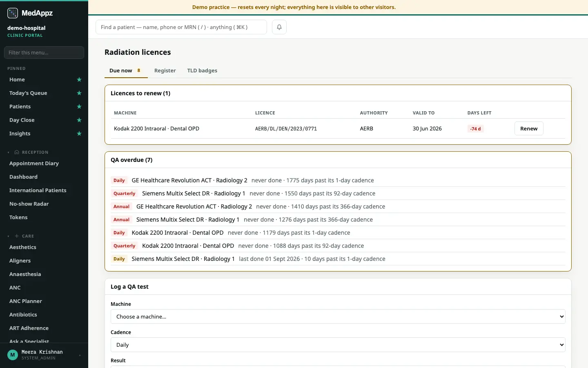Open ART Adherence page
The height and width of the screenshot is (368, 588).
[x=29, y=328]
